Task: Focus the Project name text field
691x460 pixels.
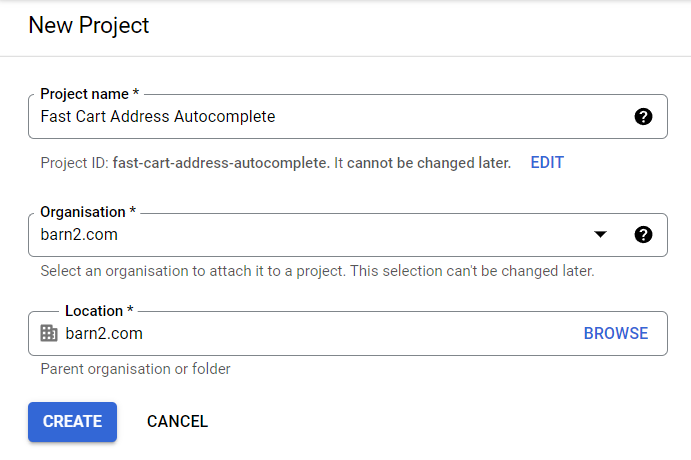Action: pos(330,117)
